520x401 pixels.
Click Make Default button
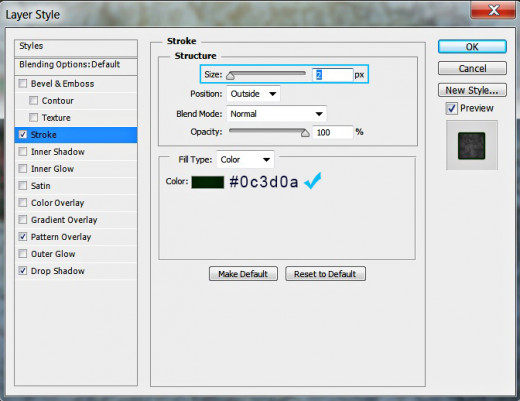click(243, 274)
